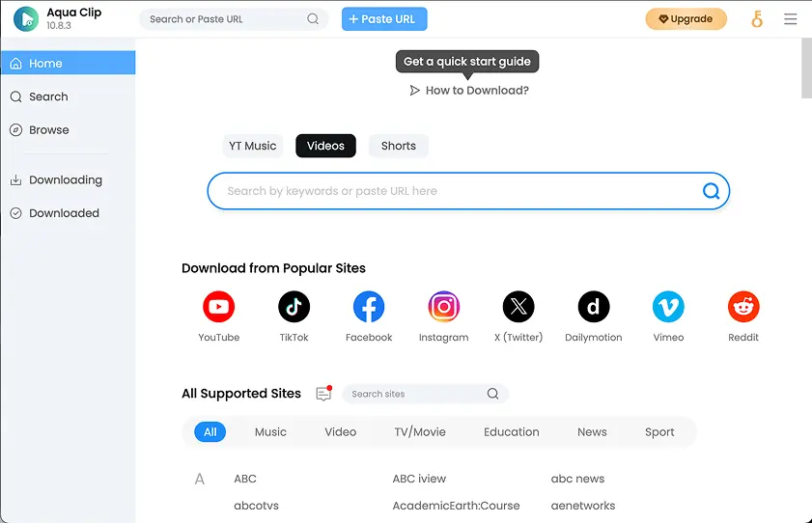Open the key registration icon
This screenshot has height=523, width=812.
click(x=757, y=19)
